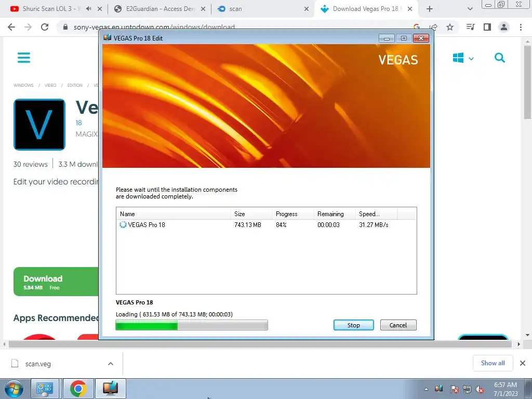Click the VEGAS Pro 18 Edit title icon
532x399 pixels.
pyautogui.click(x=107, y=37)
